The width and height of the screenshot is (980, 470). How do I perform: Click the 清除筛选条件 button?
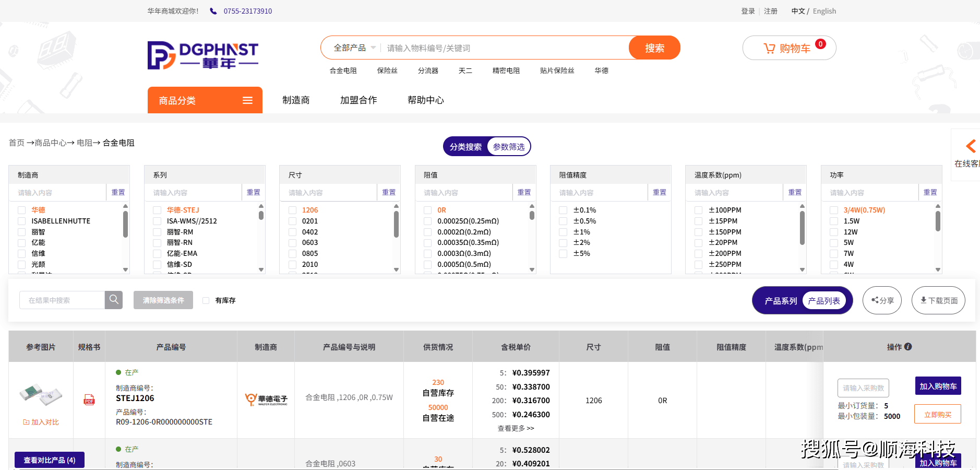point(163,300)
